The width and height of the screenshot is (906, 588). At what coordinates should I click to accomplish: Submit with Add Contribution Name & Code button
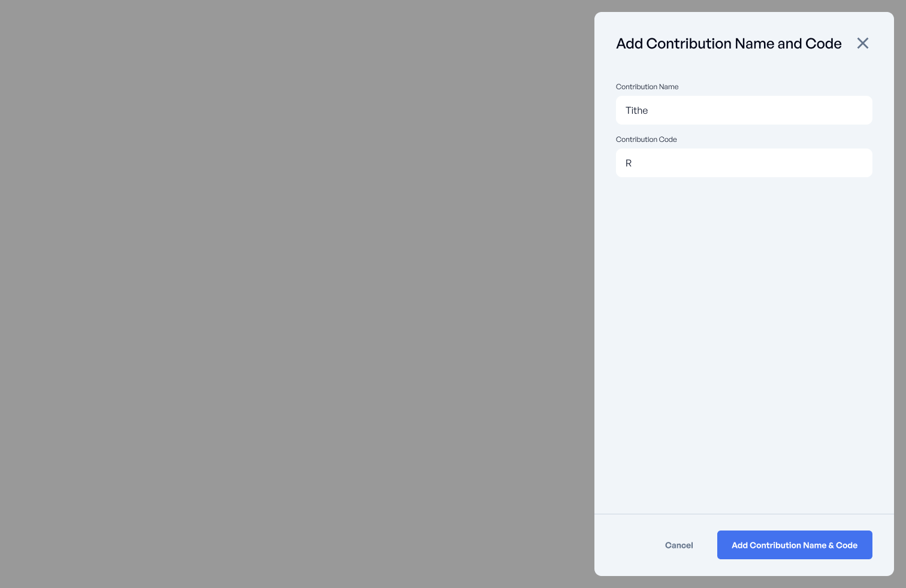pyautogui.click(x=794, y=545)
